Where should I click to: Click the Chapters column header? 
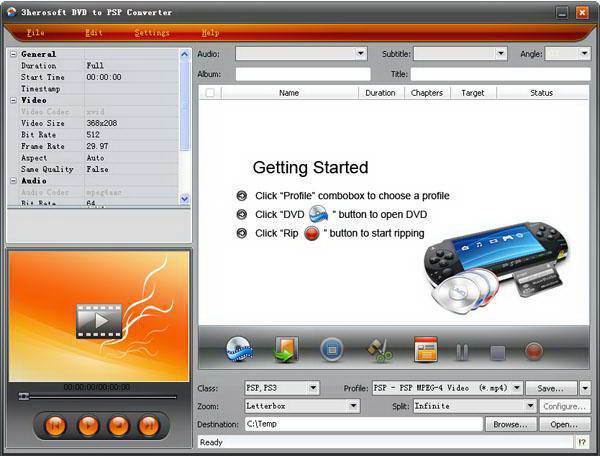pos(427,93)
